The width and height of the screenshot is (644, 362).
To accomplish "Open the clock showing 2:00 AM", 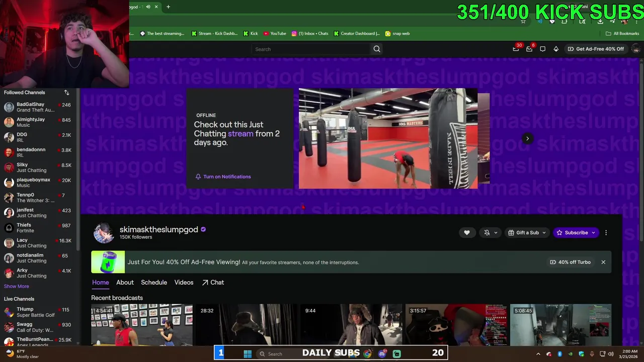I will pyautogui.click(x=629, y=354).
